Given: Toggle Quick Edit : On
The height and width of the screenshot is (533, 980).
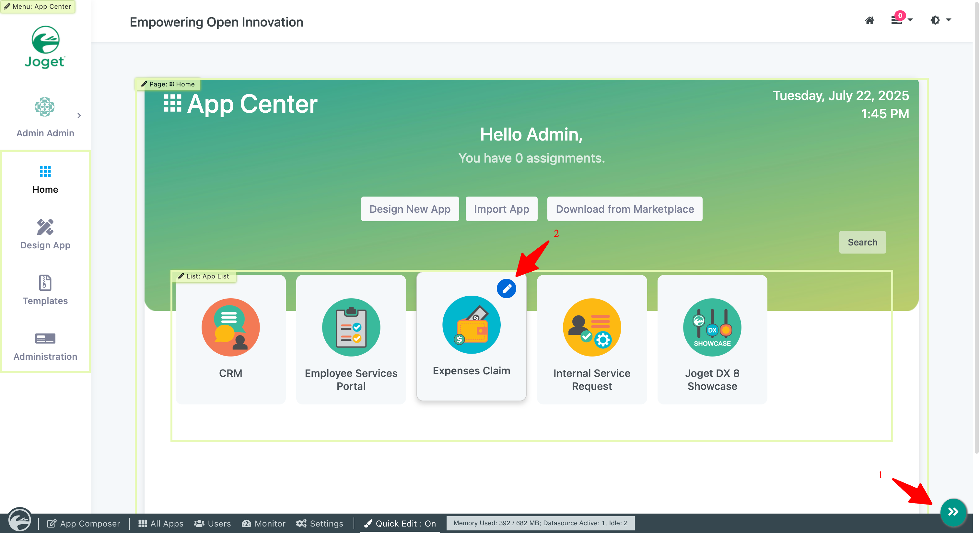Looking at the screenshot, I should pyautogui.click(x=400, y=524).
